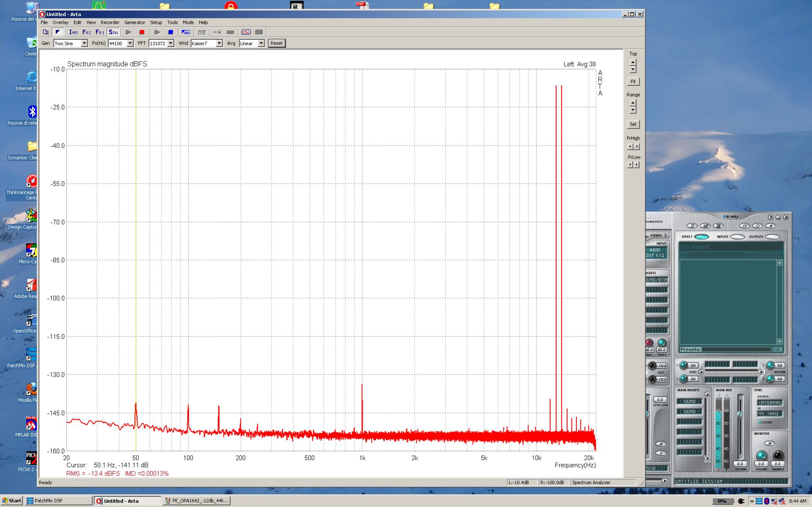Click the Monitor Balance knob
Viewport: 812px width, 507px height.
coord(778,455)
